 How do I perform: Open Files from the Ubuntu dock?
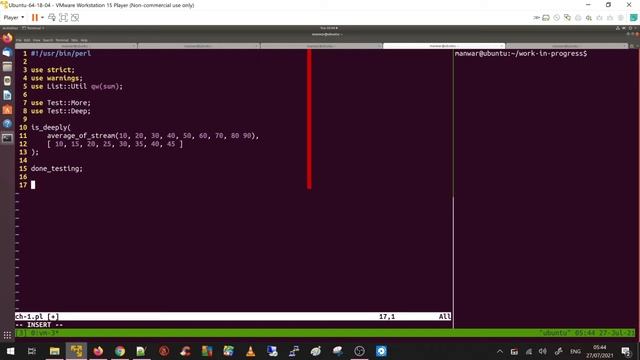pyautogui.click(x=7, y=67)
